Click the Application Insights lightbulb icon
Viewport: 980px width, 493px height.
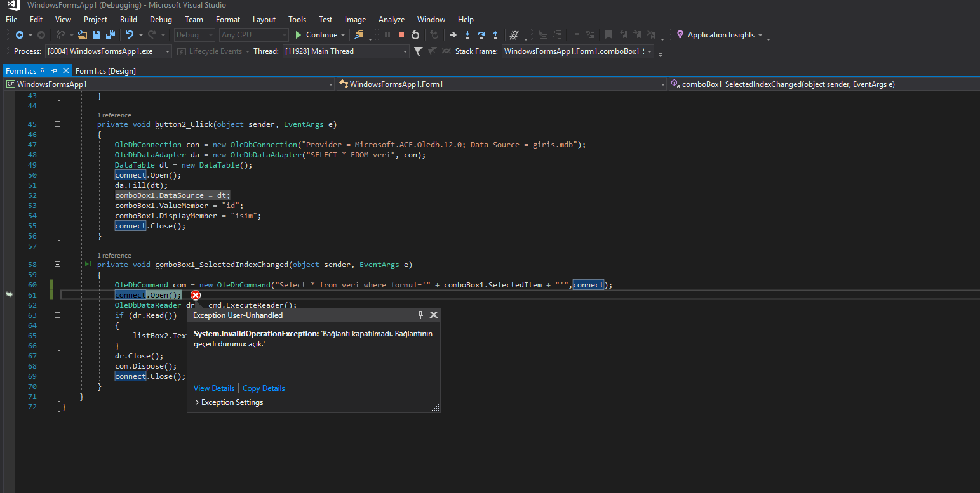coord(680,35)
